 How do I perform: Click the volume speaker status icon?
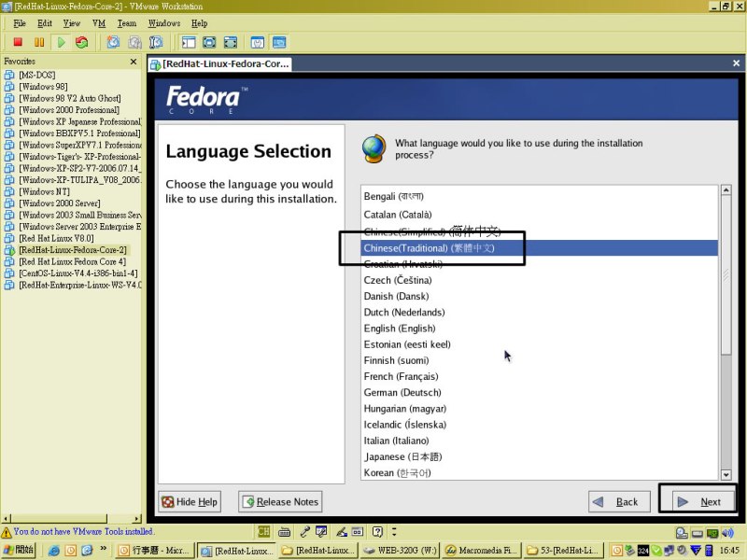[727, 532]
